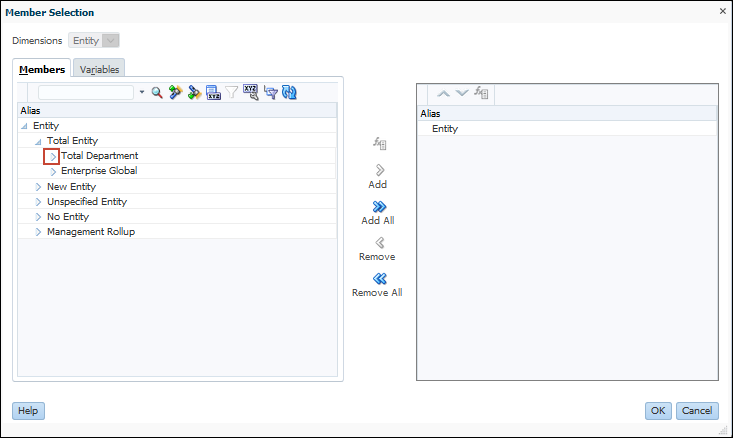The height and width of the screenshot is (438, 733).
Task: Collapse the Total Entity node
Action: [38, 141]
